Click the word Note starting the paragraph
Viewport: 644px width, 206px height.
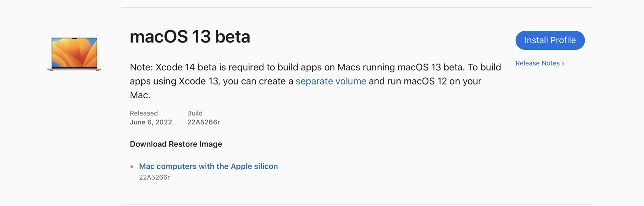coord(141,67)
